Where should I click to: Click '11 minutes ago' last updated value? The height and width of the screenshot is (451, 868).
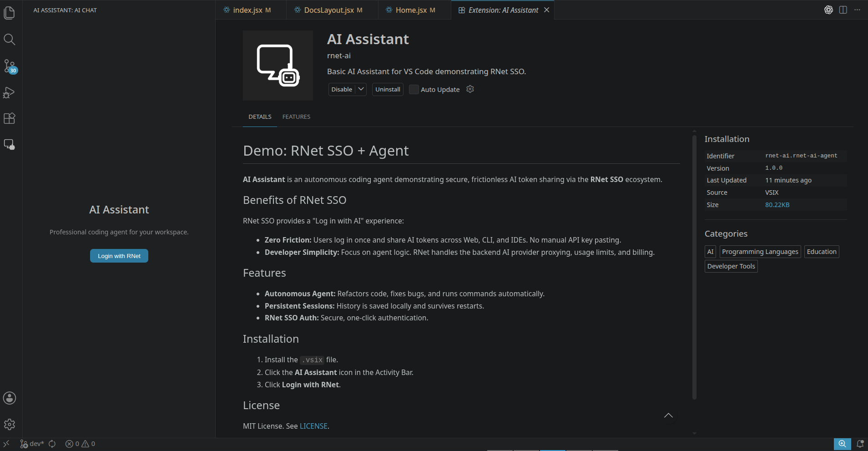point(788,180)
